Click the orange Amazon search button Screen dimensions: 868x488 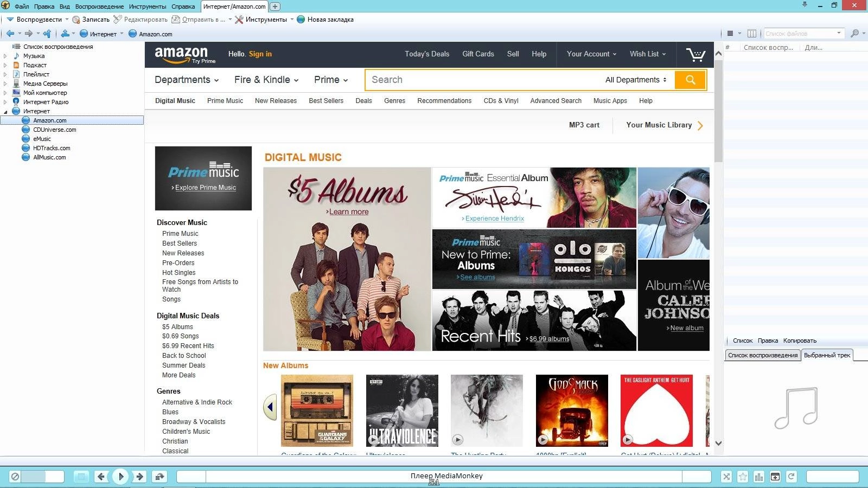click(690, 80)
